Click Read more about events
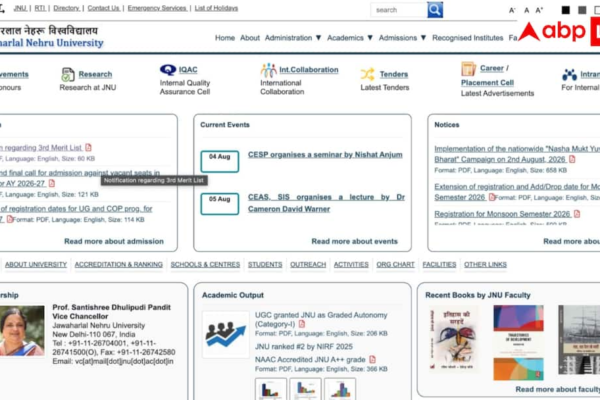Image resolution: width=600 pixels, height=400 pixels. pos(354,241)
